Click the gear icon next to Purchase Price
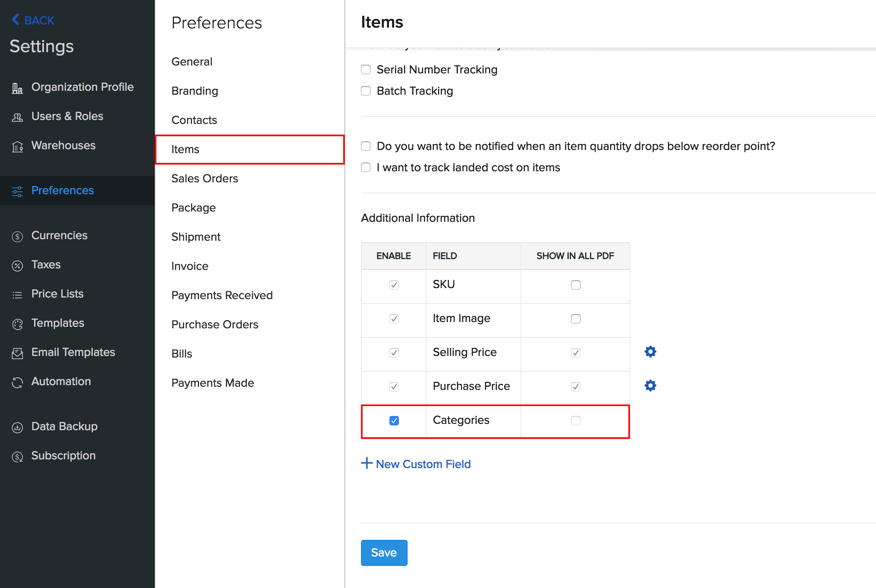The height and width of the screenshot is (588, 876). point(649,386)
